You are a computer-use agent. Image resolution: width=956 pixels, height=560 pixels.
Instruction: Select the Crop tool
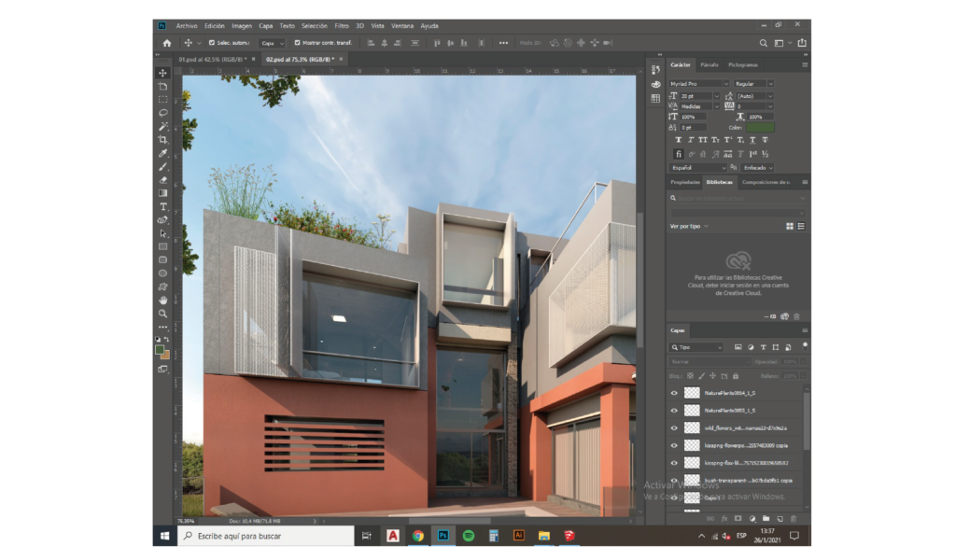point(162,139)
